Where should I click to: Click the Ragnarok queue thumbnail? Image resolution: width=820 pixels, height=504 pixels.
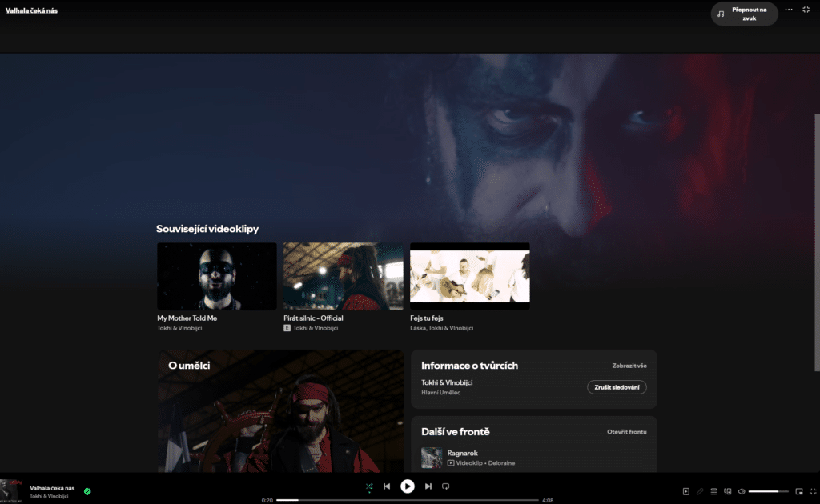coord(432,458)
